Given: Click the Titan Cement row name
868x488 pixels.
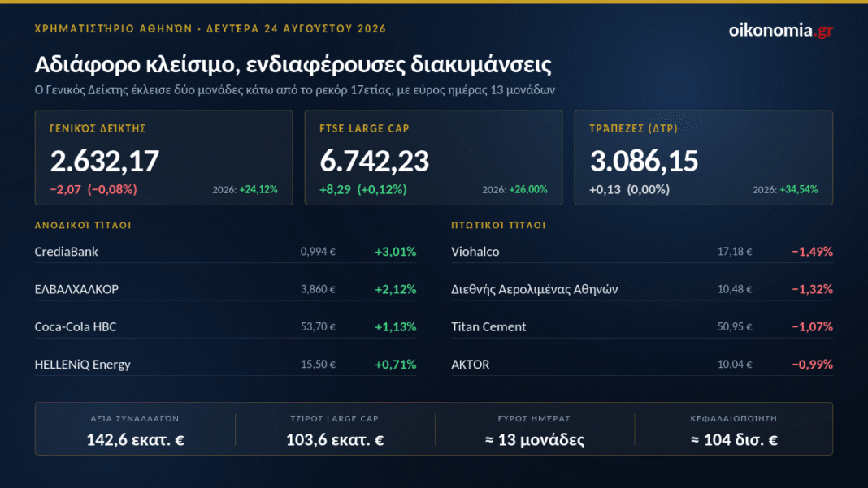Looking at the screenshot, I should tap(488, 326).
